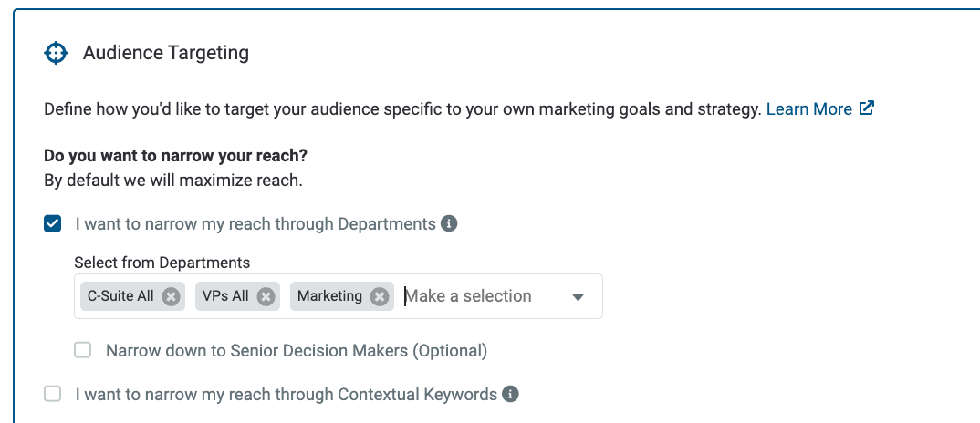Screen dimensions: 980x423
Task: Select the Marketing chip label
Action: [x=329, y=296]
